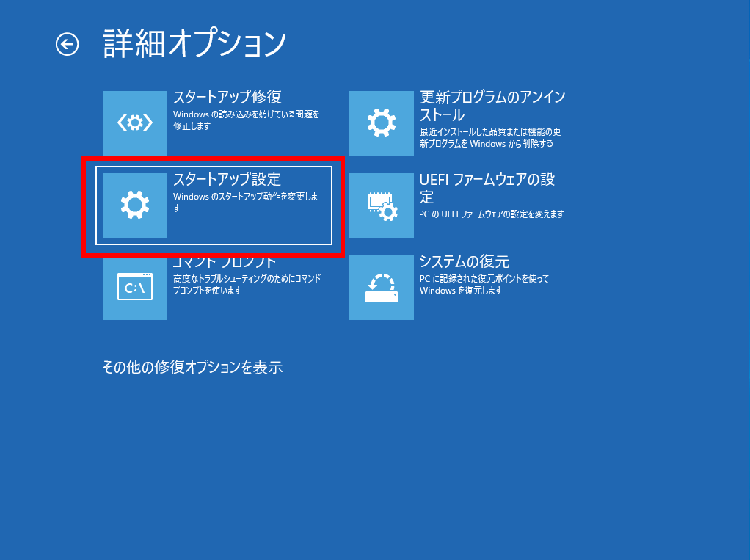Image resolution: width=750 pixels, height=560 pixels.
Task: Click 更新プログラムのアンインストール gear icon
Action: point(381,123)
